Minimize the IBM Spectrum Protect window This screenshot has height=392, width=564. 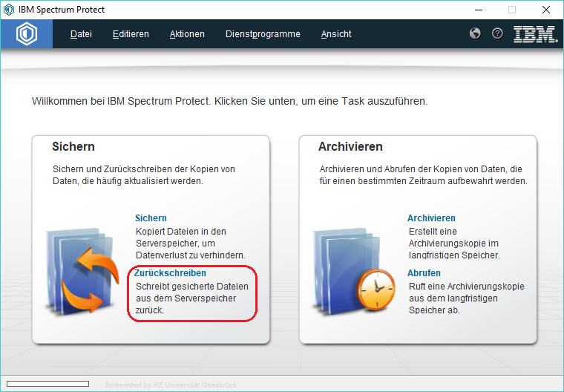click(477, 10)
